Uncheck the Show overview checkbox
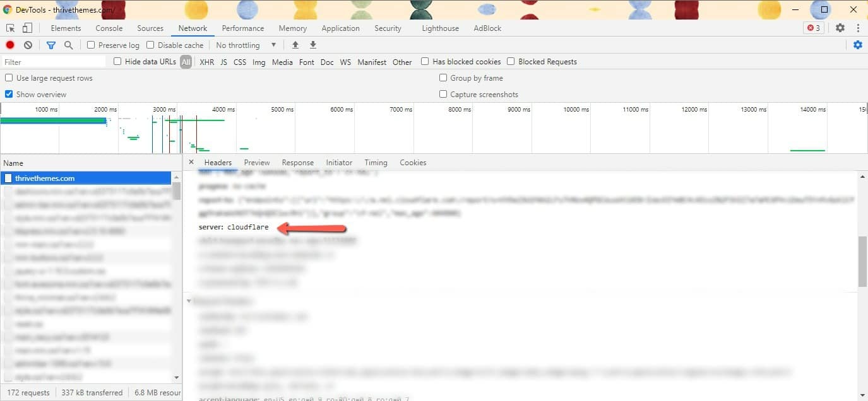This screenshot has height=401, width=868. [x=9, y=95]
